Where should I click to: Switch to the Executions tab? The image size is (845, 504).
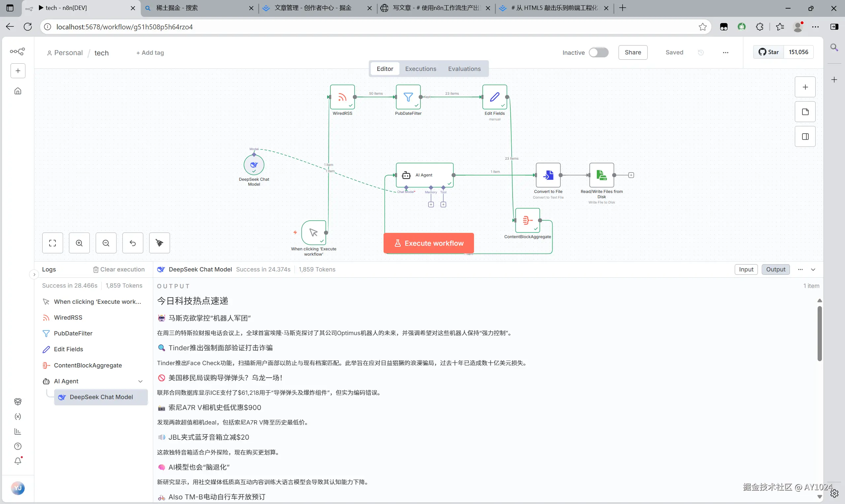[420, 68]
